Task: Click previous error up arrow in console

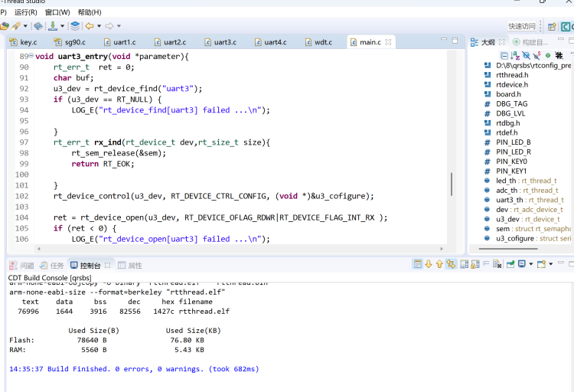Action: [439, 264]
